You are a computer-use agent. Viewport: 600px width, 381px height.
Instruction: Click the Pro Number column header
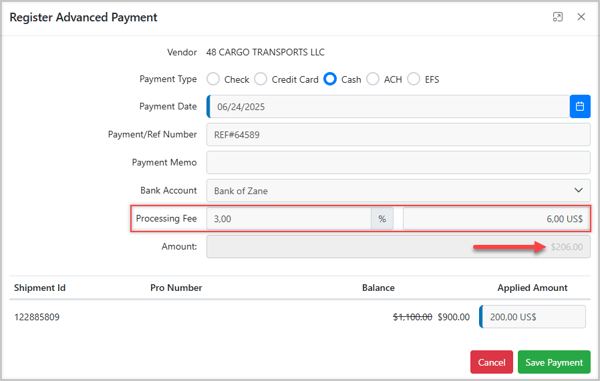tap(176, 288)
